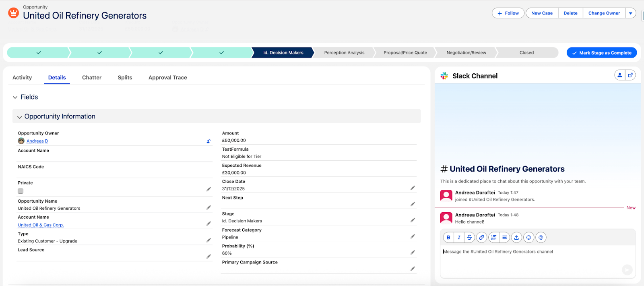Select the Details tab
Viewport: 644px width, 286px height.
(x=57, y=77)
